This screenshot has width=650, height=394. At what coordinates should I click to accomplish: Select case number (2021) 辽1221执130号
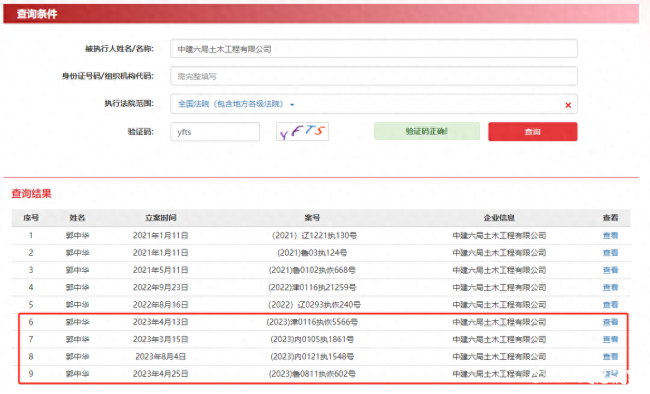[314, 236]
